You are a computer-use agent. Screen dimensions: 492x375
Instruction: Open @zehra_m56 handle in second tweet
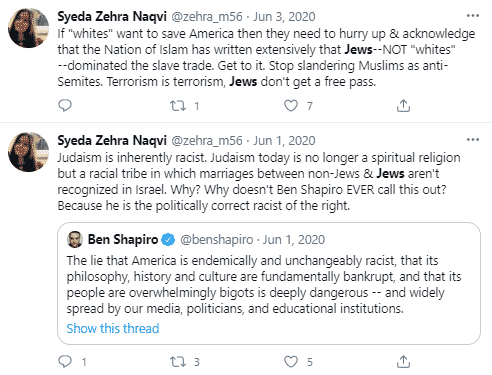click(207, 140)
